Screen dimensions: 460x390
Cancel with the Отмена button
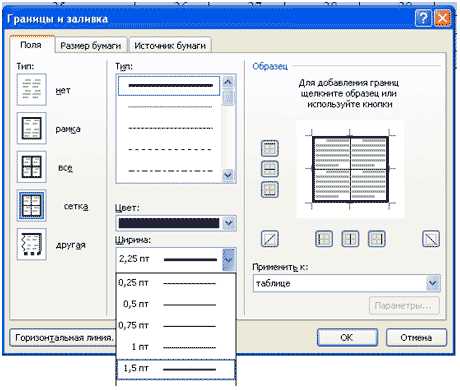click(x=416, y=337)
